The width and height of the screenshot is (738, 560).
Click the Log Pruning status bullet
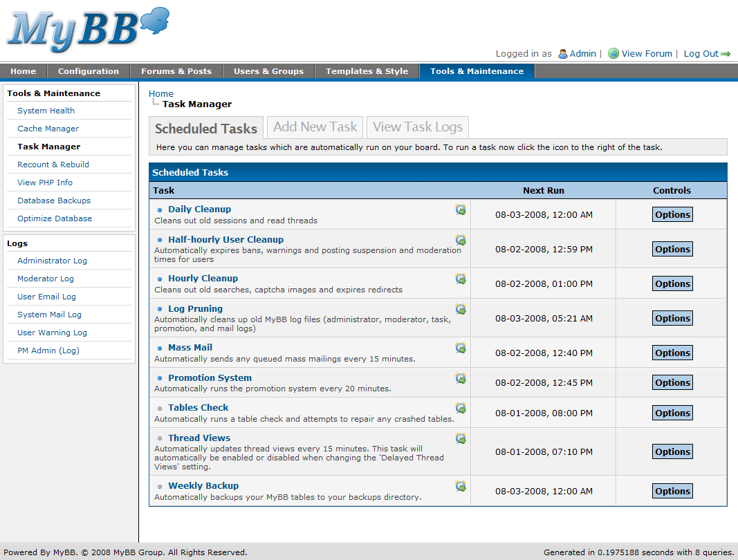click(x=160, y=309)
